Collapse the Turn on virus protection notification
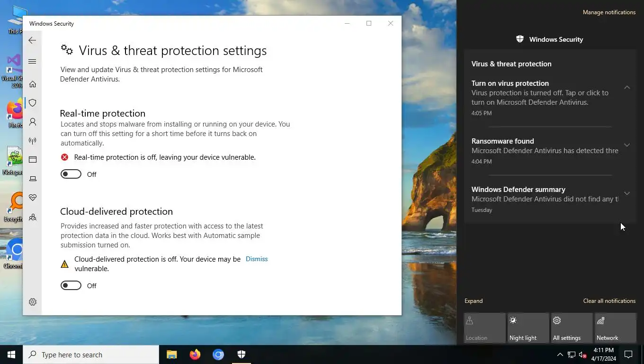The width and height of the screenshot is (644, 364). pyautogui.click(x=627, y=88)
